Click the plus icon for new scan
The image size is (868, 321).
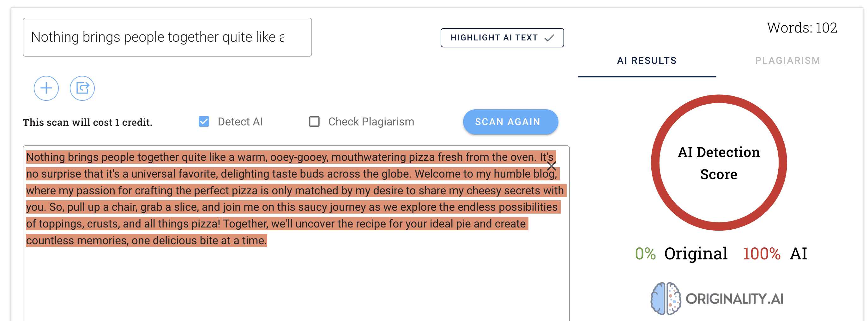pyautogui.click(x=46, y=88)
